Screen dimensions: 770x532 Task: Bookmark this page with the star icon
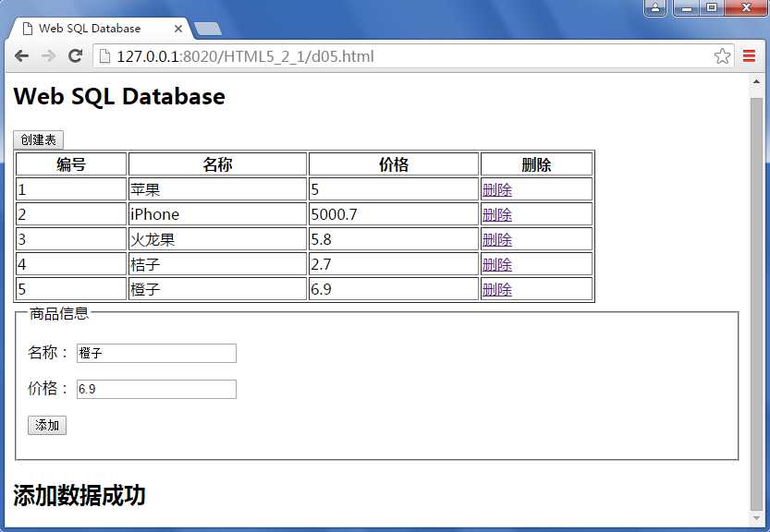click(722, 56)
